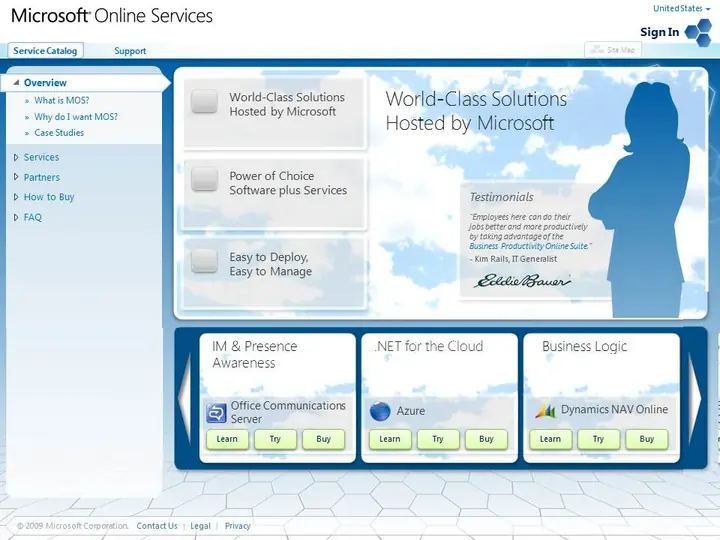Click Learn for Dynamics NAV Online
720x540 pixels.
tap(551, 439)
